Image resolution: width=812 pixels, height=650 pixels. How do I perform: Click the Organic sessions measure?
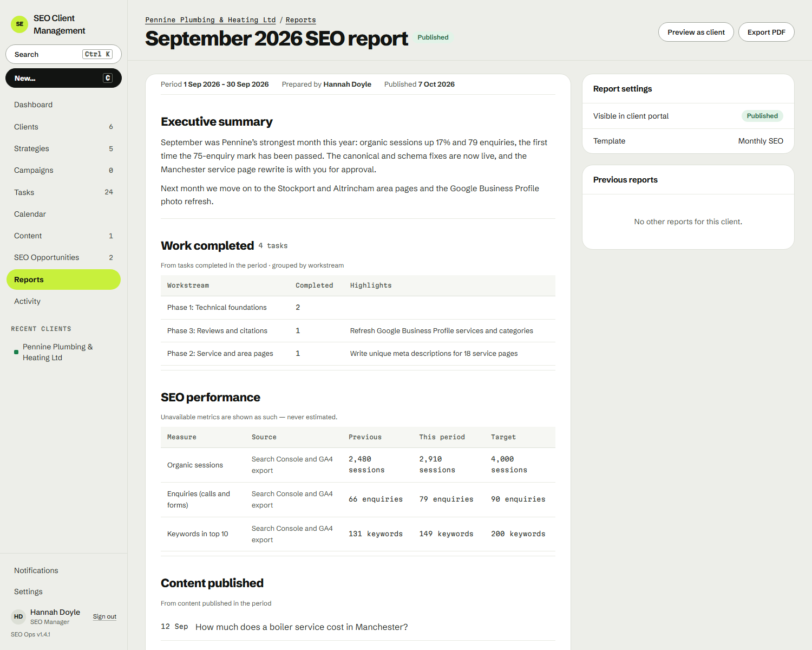tap(195, 465)
